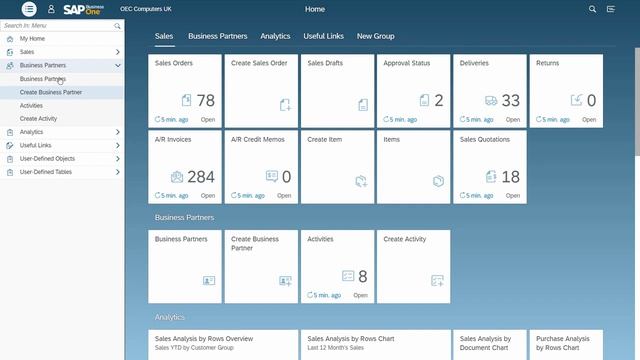Click the A/R Invoices icon
Viewport: 640px width, 360px height.
point(177,177)
